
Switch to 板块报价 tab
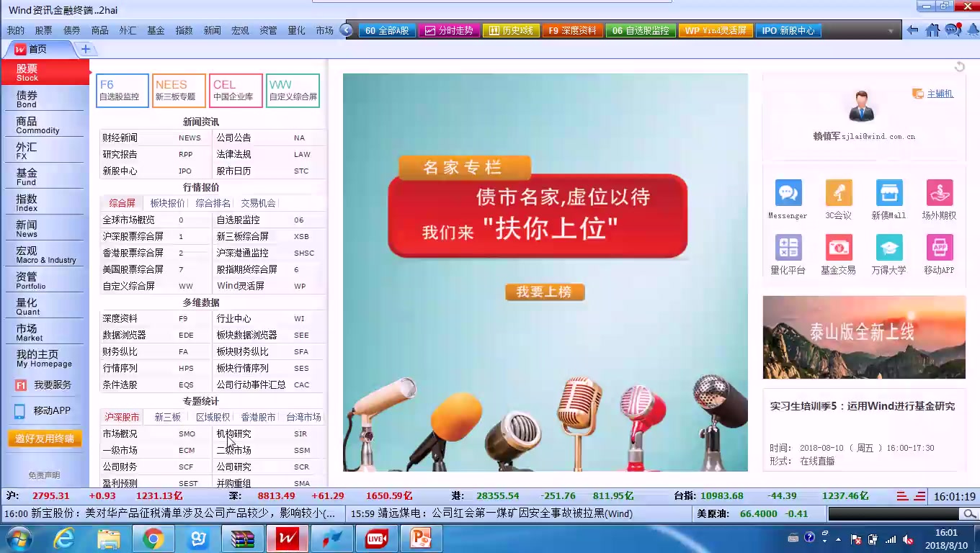[x=167, y=203]
